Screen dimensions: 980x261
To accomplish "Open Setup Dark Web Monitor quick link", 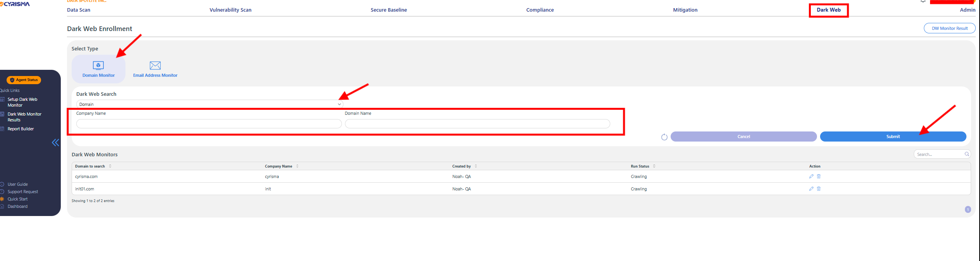I will tap(22, 102).
